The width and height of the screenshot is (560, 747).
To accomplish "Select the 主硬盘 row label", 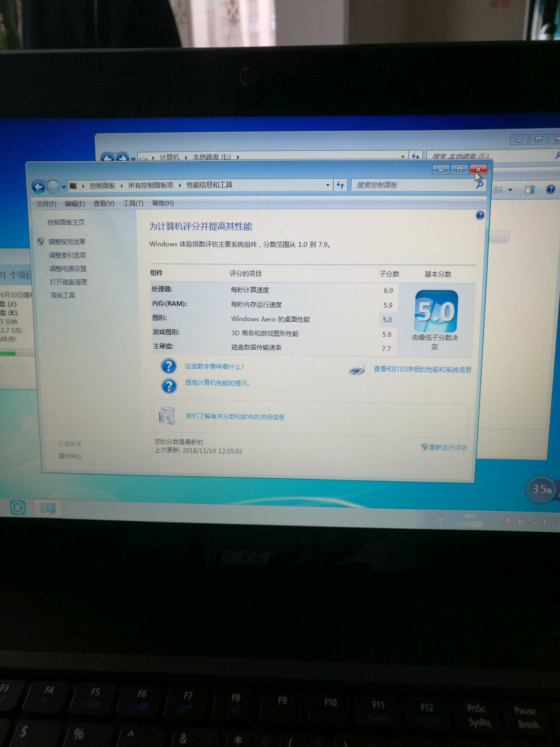I will 164,346.
